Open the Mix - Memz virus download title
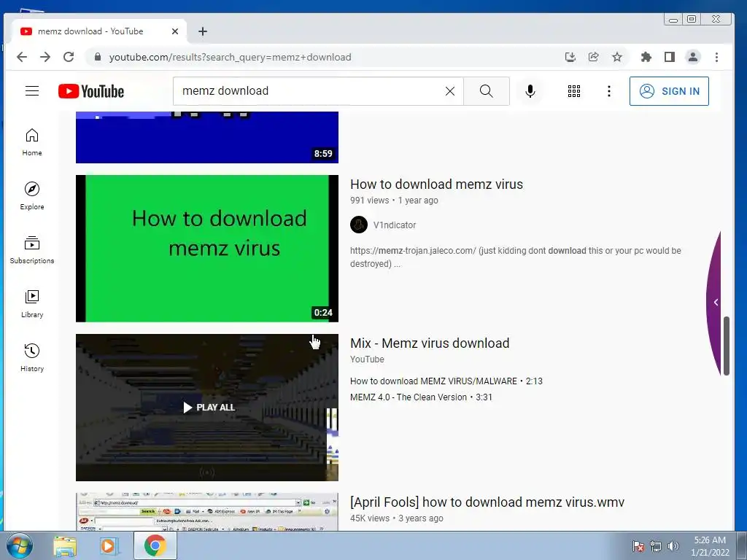 tap(430, 343)
